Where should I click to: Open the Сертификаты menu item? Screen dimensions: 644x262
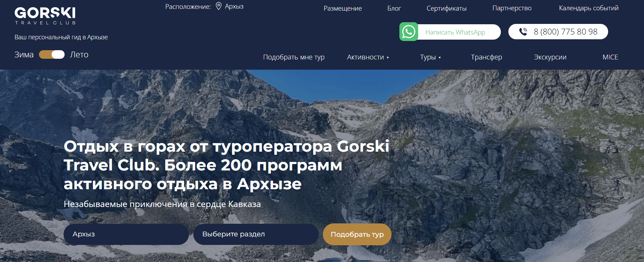447,8
